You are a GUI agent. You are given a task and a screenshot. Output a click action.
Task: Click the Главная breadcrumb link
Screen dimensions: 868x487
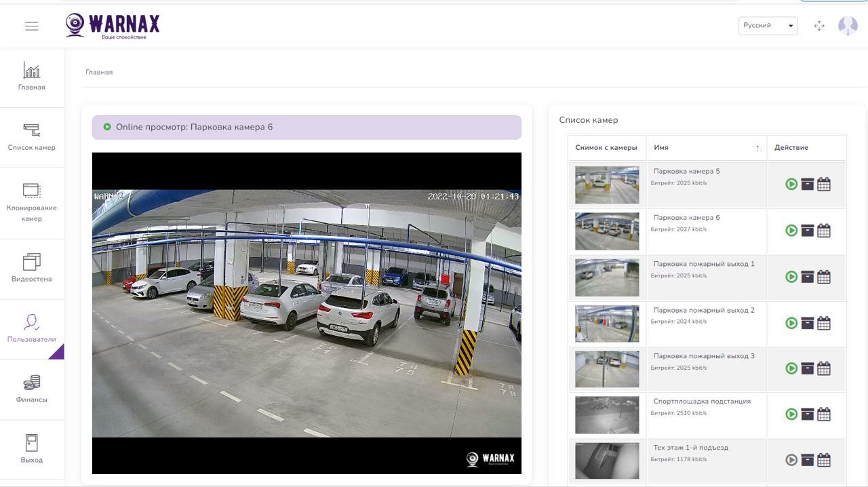[99, 72]
